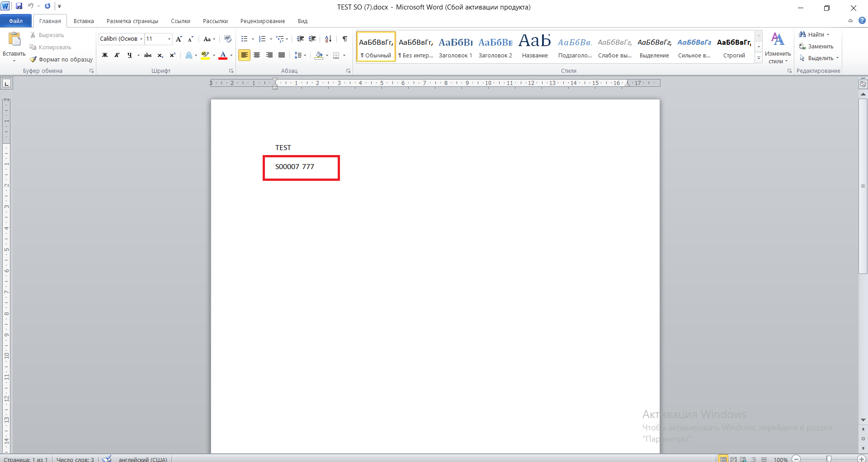The height and width of the screenshot is (462, 868).
Task: Click the vertical scrollbar thumb
Action: [x=863, y=186]
